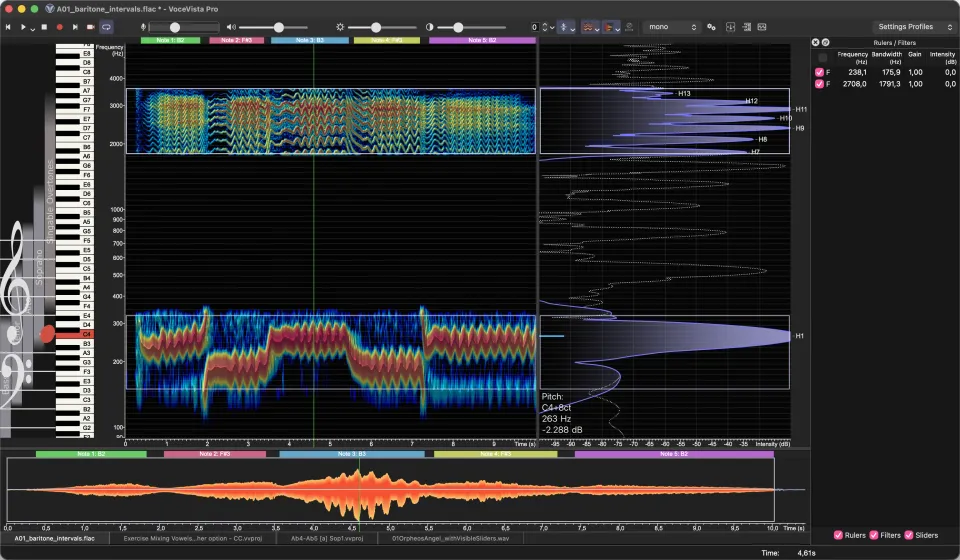Switch to the 01OrpheosAngel_withVisibleSliders.wav tab
The width and height of the screenshot is (960, 560).
(x=450, y=539)
